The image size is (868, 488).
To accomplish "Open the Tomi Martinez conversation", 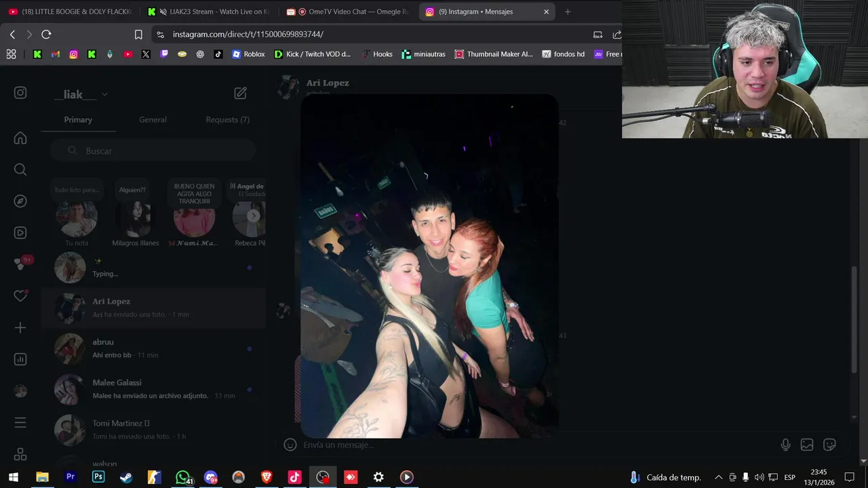I will (x=153, y=430).
